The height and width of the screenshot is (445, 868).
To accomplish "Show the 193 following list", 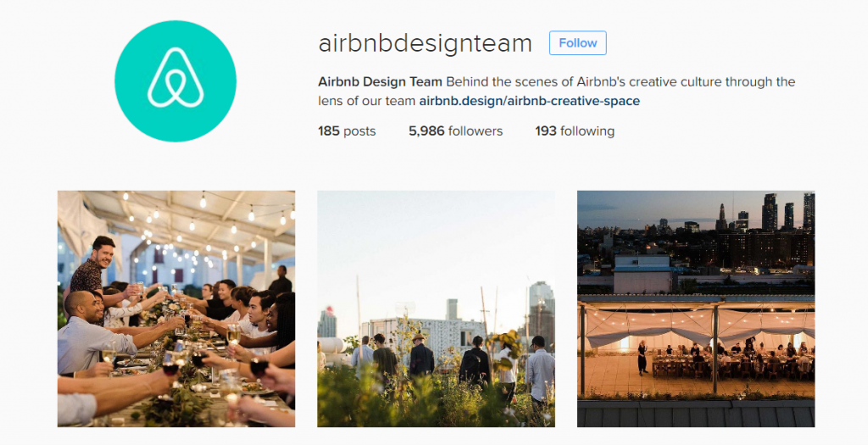I will (x=575, y=131).
